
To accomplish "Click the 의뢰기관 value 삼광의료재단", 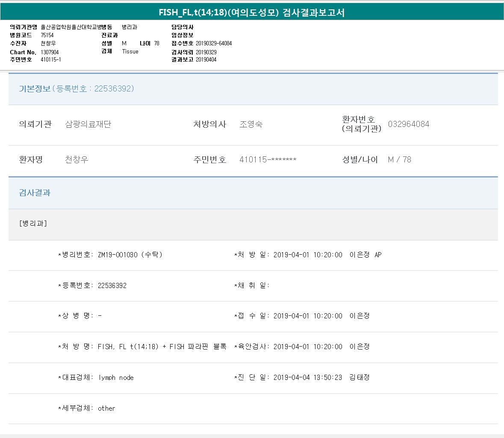I will tap(88, 124).
